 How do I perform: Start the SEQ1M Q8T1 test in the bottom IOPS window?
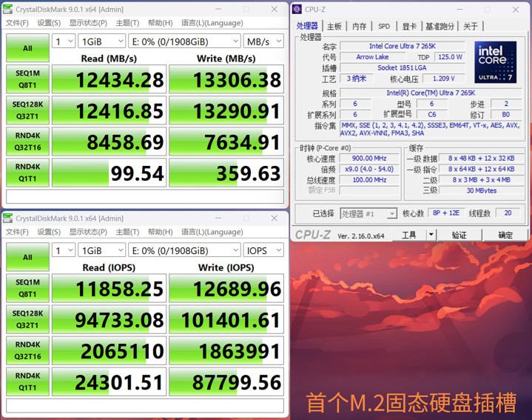click(x=27, y=288)
